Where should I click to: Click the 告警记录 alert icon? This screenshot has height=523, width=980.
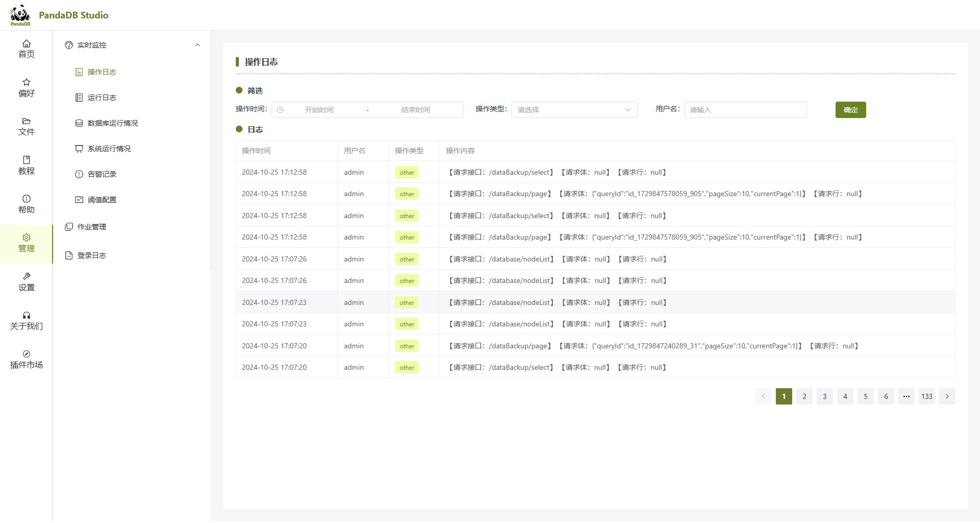pyautogui.click(x=79, y=174)
